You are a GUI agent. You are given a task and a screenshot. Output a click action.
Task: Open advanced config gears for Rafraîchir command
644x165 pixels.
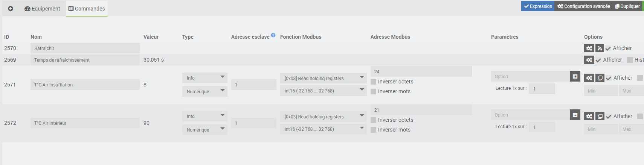[589, 48]
